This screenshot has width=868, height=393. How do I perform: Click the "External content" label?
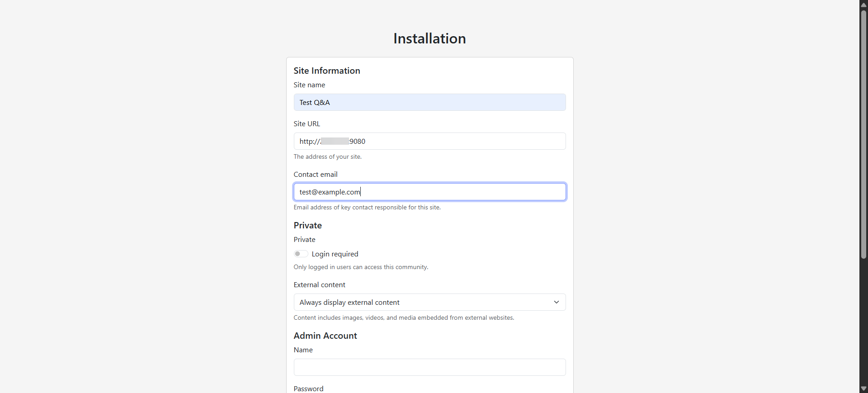pos(319,285)
